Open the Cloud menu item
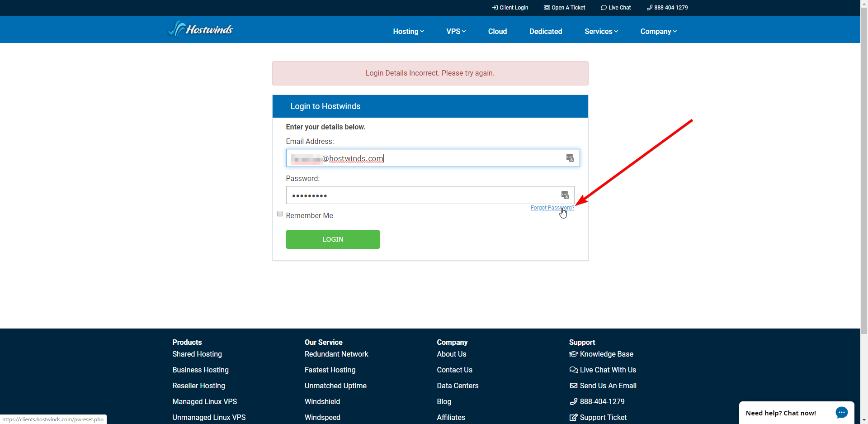Viewport: 868px width, 424px height. [x=497, y=31]
